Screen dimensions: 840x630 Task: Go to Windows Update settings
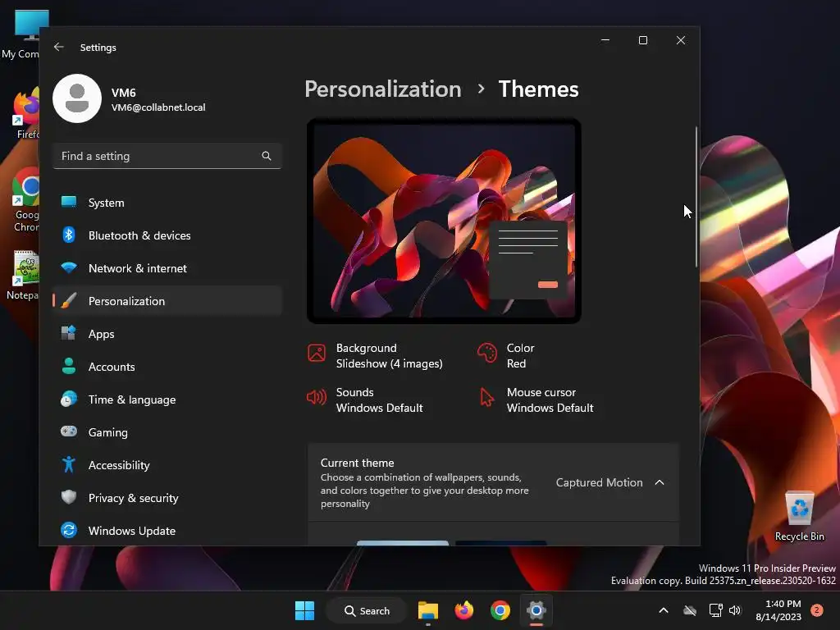167,531
